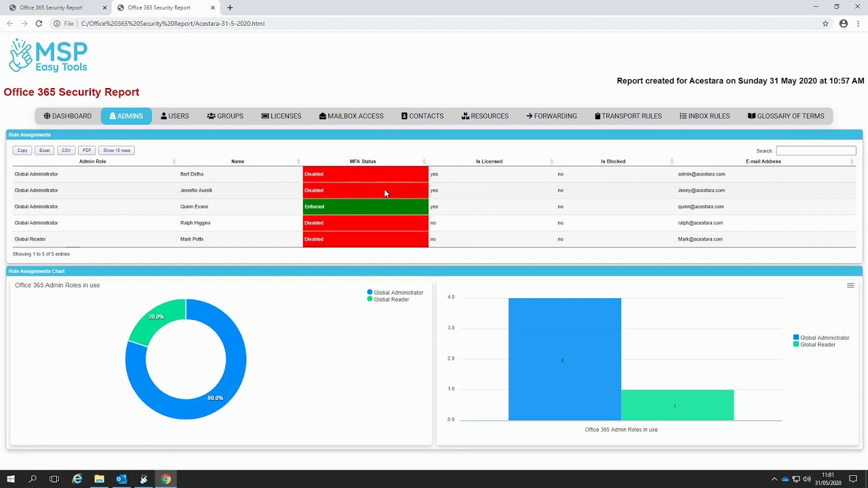Screen dimensions: 868x488
Task: Click the table Search field
Action: [x=816, y=150]
